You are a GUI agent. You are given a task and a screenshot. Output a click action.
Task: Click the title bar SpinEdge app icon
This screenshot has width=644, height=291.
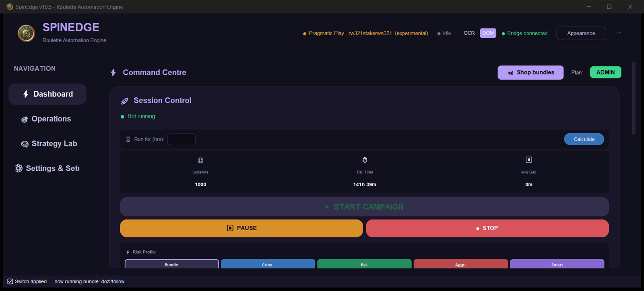tap(10, 7)
